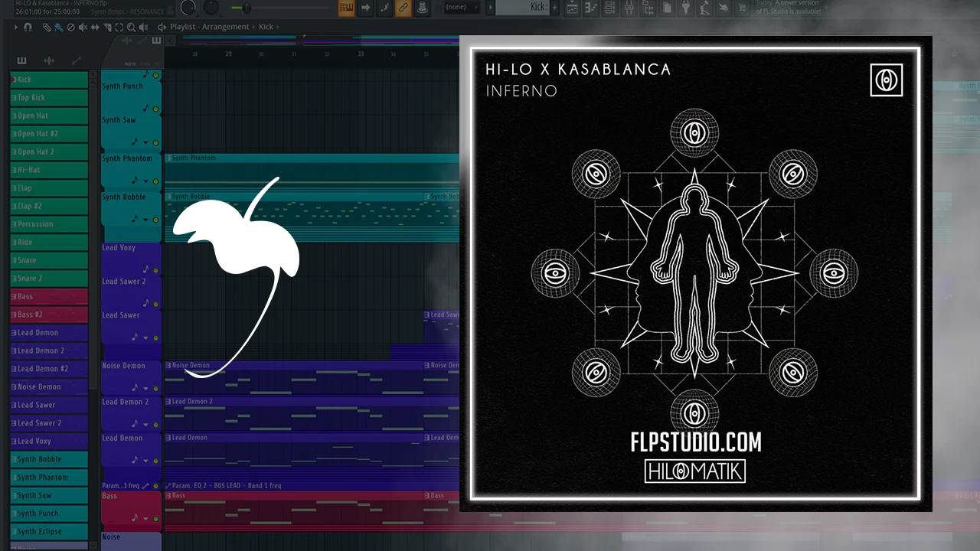
Task: Select the Top Kick pattern
Action: [49, 98]
